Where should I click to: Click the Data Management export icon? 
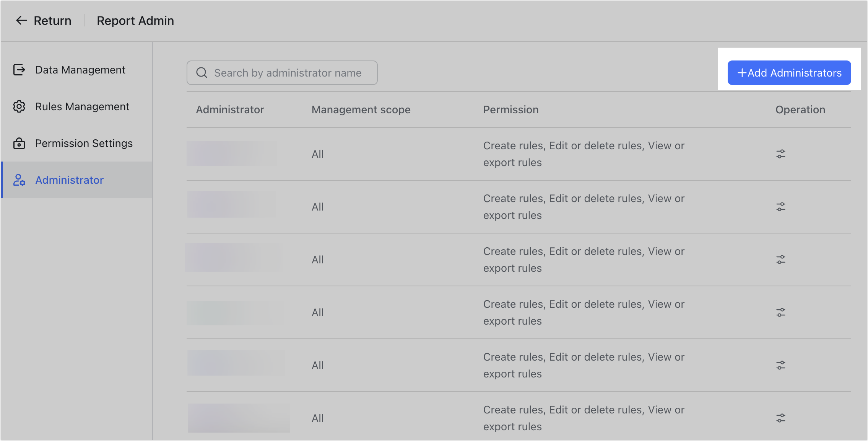[x=19, y=70]
